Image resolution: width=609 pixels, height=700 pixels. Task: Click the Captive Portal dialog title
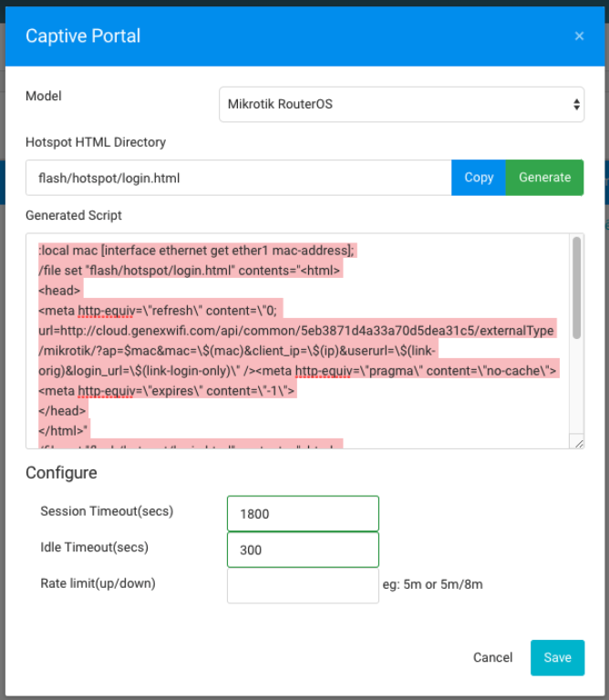click(83, 36)
